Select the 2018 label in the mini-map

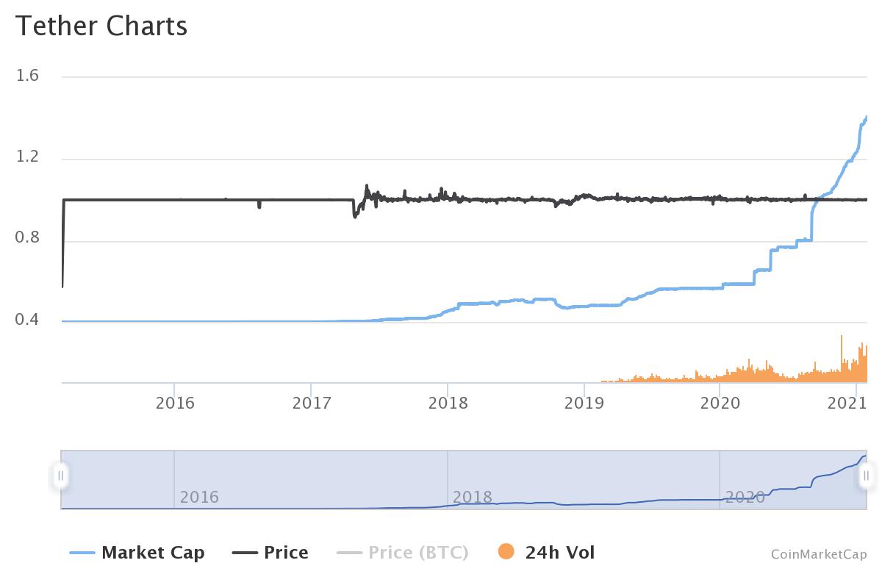tap(473, 498)
